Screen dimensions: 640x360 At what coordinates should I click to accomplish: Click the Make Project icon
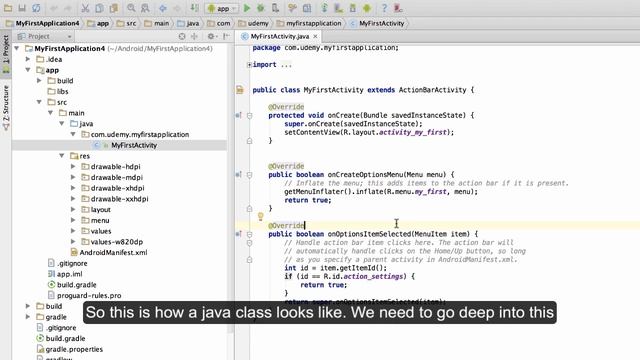pyautogui.click(x=195, y=8)
